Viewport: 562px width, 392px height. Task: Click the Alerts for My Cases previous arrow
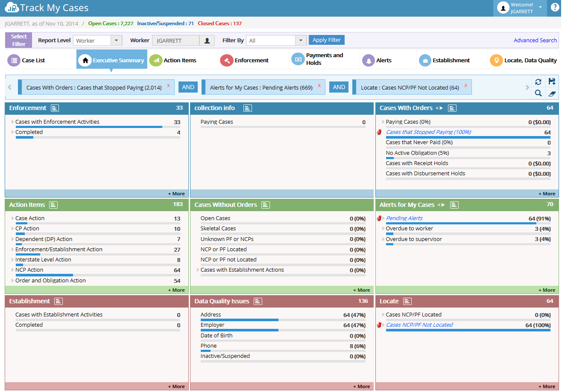point(439,205)
